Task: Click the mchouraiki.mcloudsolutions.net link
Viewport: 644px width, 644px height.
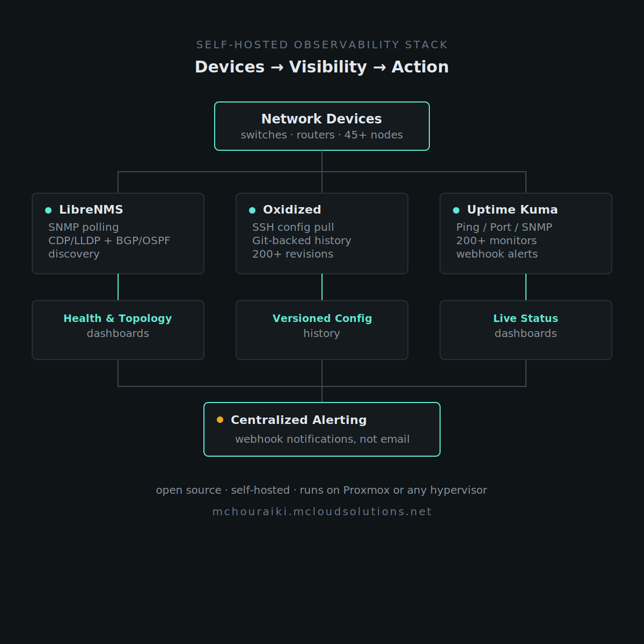Action: pos(322,511)
